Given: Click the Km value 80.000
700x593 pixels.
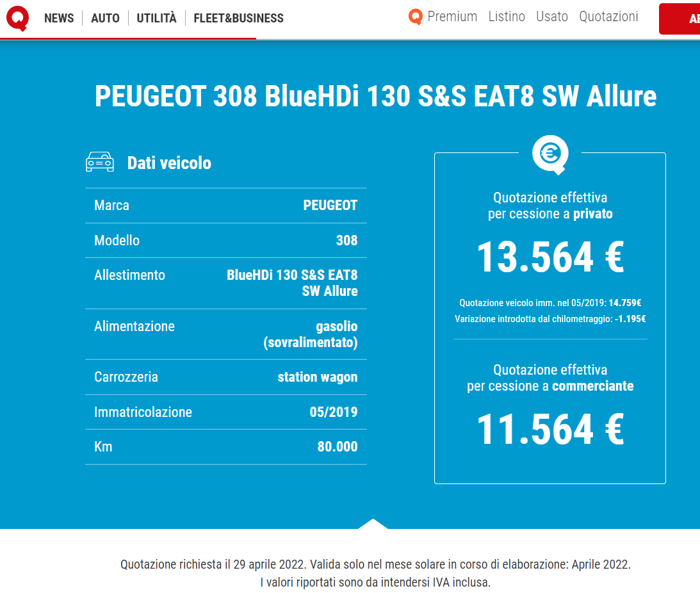Looking at the screenshot, I should click(x=338, y=447).
